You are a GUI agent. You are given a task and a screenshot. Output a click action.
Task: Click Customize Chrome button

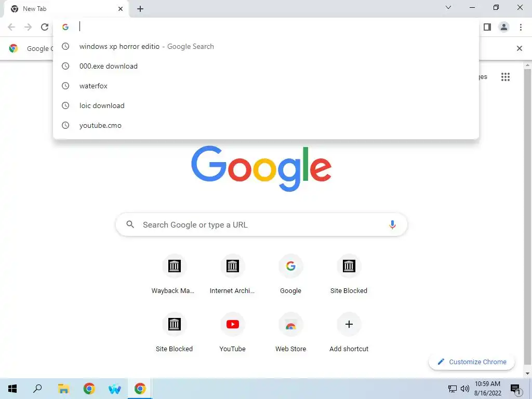[x=472, y=362]
